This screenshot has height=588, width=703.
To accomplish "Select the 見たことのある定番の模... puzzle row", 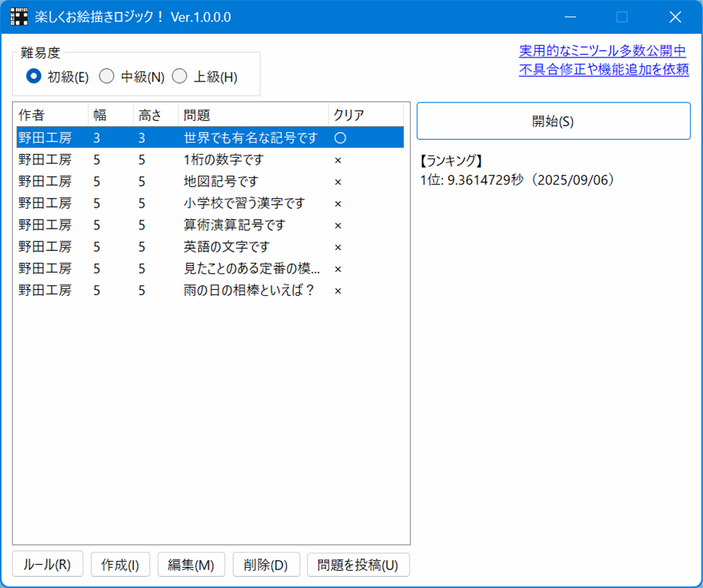I will tap(210, 268).
